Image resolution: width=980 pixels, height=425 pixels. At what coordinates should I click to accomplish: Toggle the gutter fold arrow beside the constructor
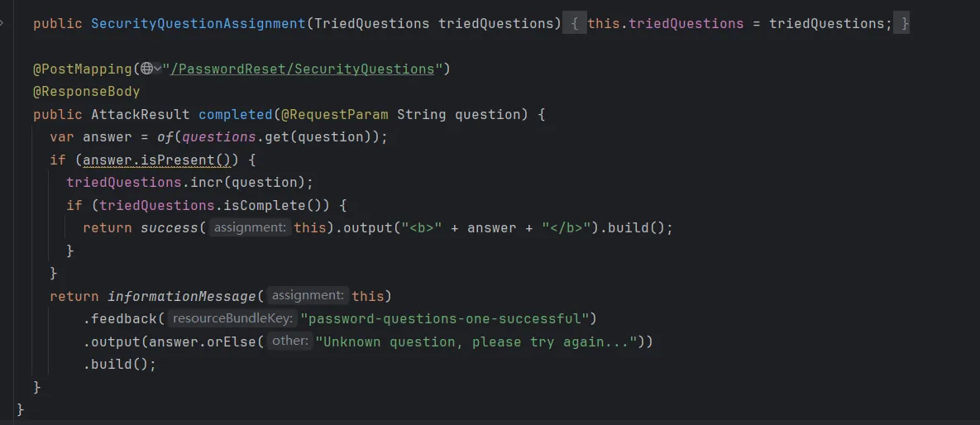pos(3,22)
